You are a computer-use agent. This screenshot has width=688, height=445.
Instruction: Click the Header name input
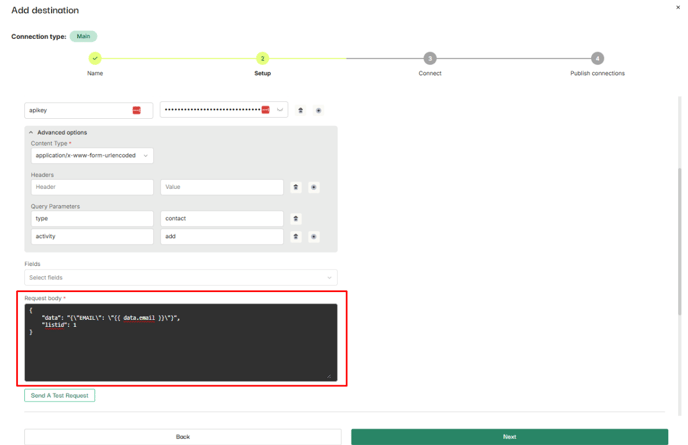pos(92,187)
